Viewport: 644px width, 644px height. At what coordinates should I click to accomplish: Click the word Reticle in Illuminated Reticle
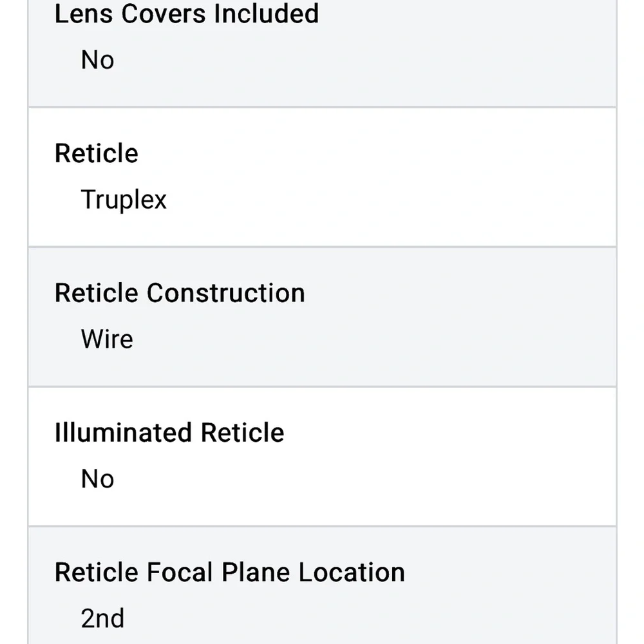pos(242,433)
